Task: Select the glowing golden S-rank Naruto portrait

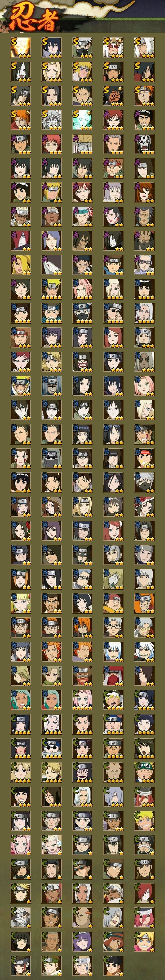Action: 21,48
